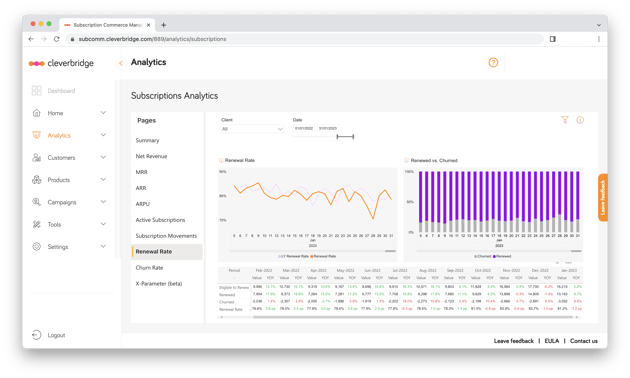Click the browser address bar URL

pos(152,39)
